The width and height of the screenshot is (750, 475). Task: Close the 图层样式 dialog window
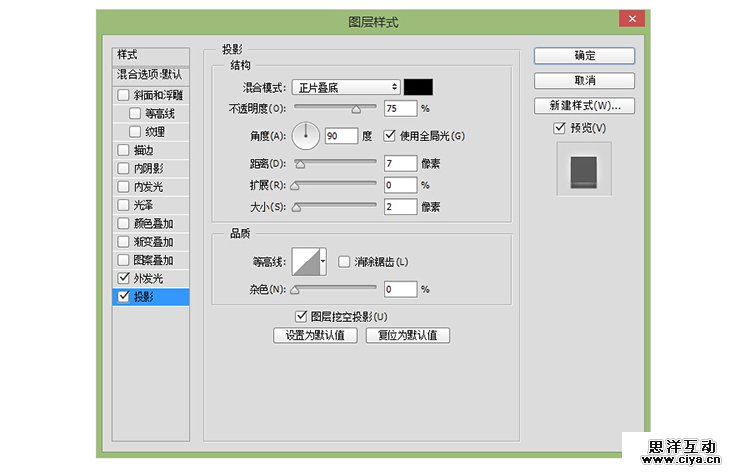(x=631, y=19)
